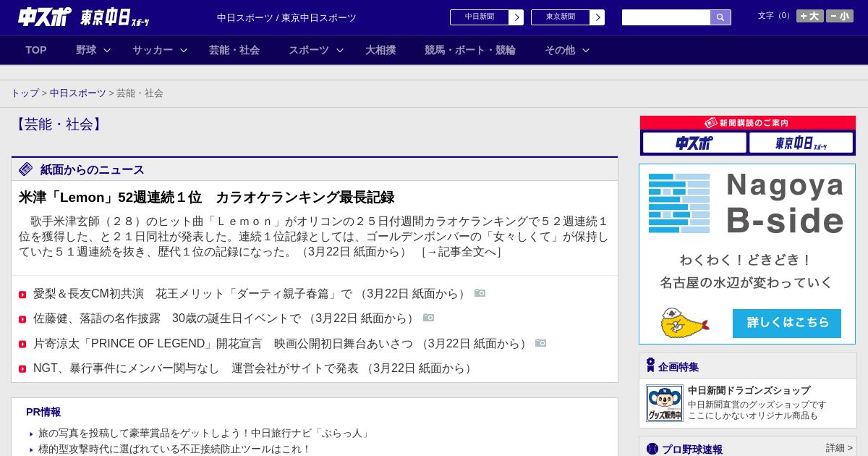
Task: Click the 中スポ logo in header
Action: [44, 17]
